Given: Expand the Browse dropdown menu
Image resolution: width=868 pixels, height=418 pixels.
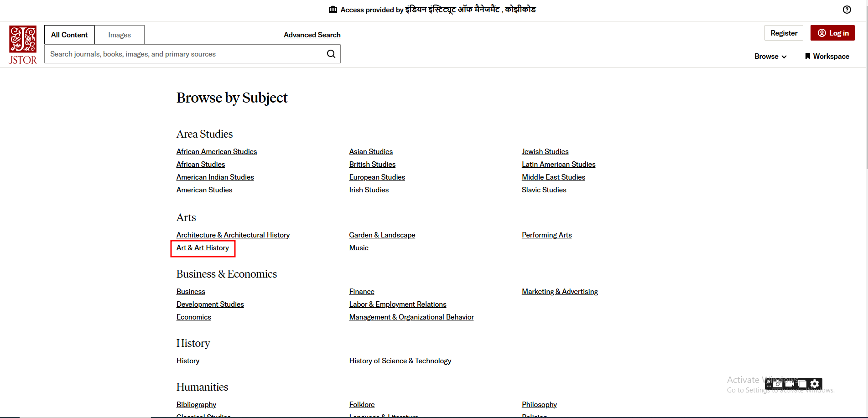Looking at the screenshot, I should [770, 56].
